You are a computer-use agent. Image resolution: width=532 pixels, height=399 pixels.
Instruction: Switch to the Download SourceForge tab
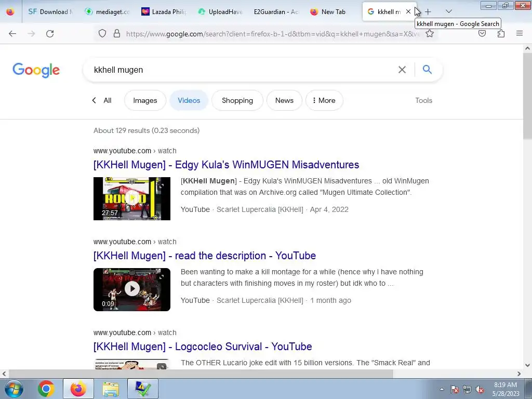click(x=50, y=12)
